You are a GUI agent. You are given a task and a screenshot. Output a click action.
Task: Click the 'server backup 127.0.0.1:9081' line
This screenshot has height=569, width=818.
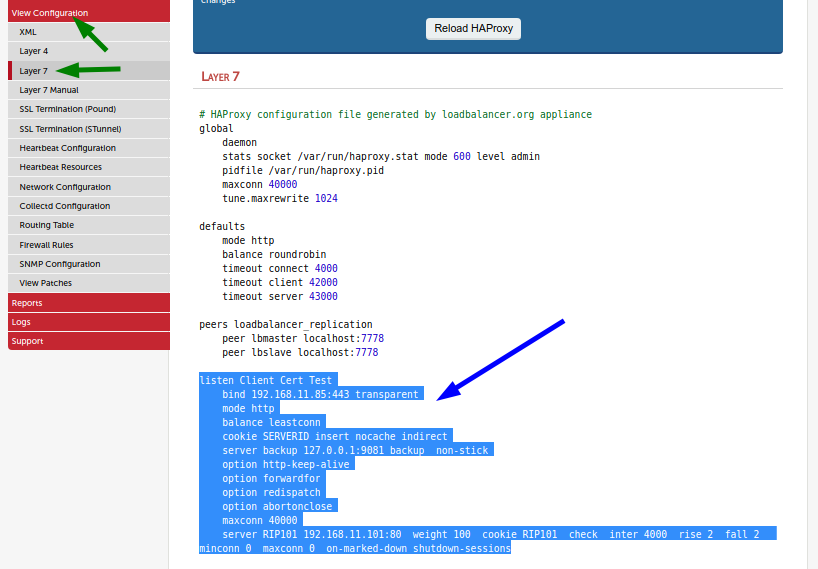pos(355,451)
